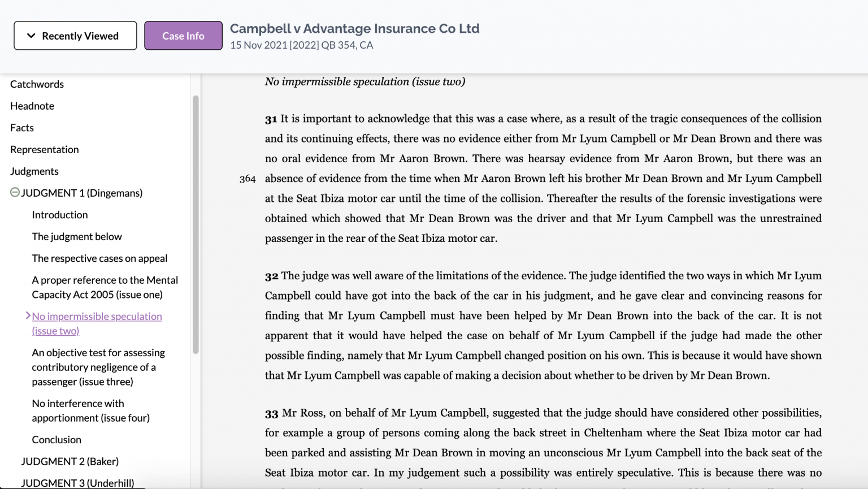Click the sidebar vertical scrollbar
The image size is (868, 489).
click(x=196, y=226)
